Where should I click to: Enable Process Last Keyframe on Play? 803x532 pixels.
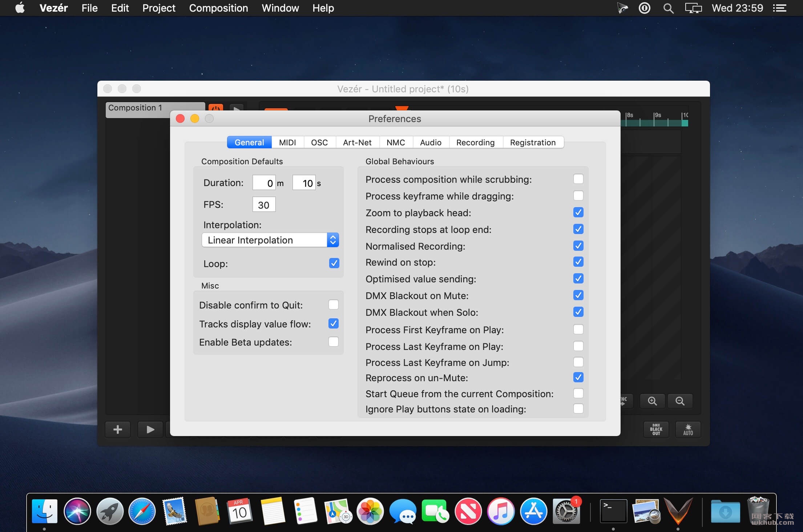coord(578,346)
